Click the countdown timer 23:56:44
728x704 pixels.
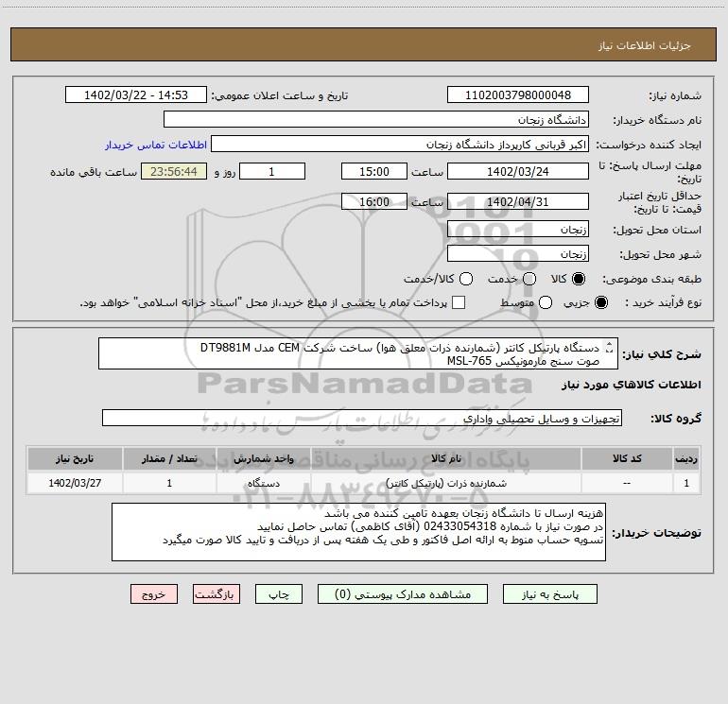[174, 171]
